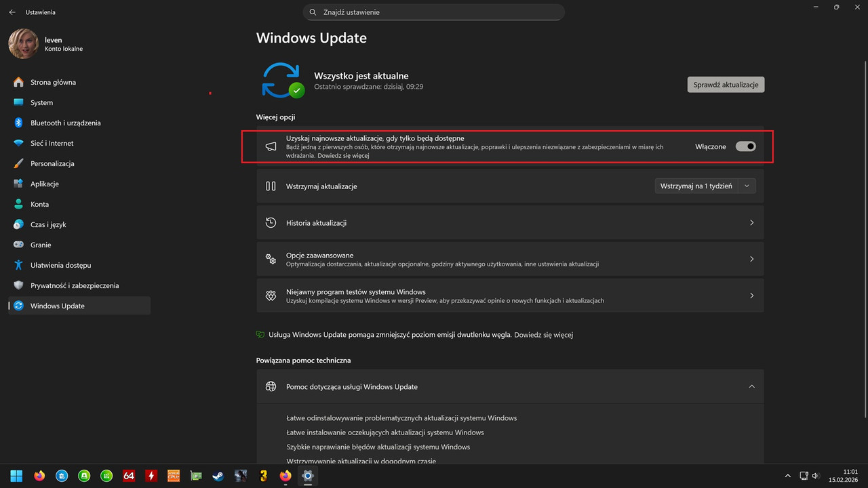Open Steam from the taskbar

[218, 476]
